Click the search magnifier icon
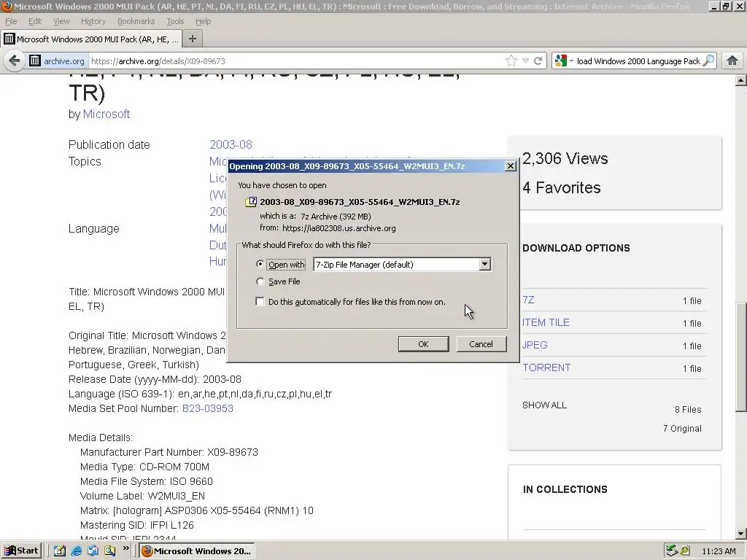The image size is (747, 560). click(708, 61)
